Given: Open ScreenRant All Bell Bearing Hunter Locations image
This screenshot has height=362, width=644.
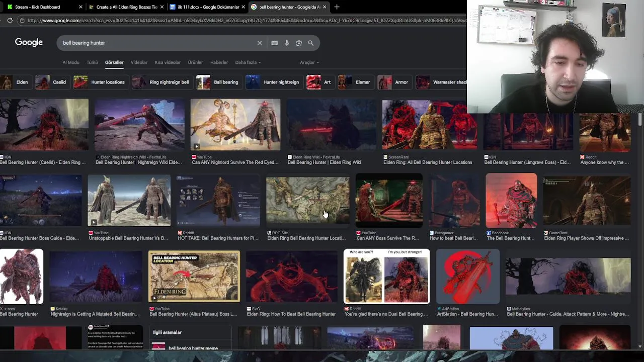Looking at the screenshot, I should click(x=430, y=125).
